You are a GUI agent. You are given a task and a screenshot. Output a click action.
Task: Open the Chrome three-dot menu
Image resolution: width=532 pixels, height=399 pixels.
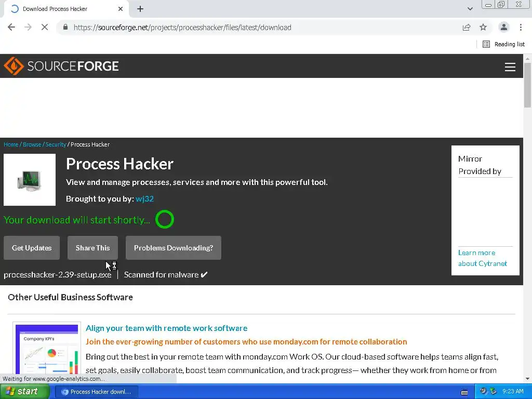click(x=521, y=27)
